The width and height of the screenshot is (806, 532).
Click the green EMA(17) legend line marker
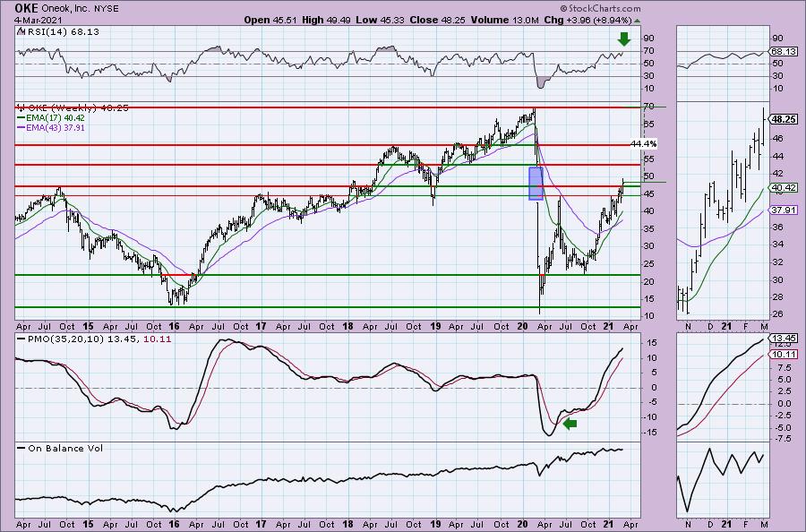click(21, 117)
